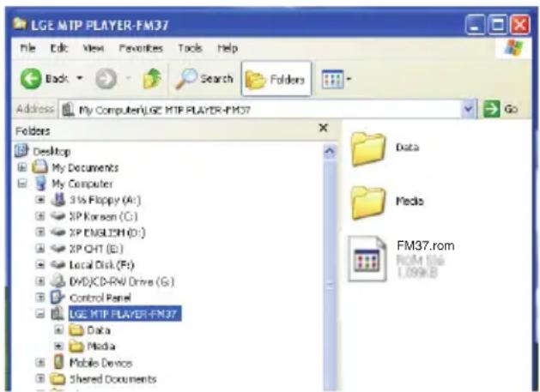Select the Data folder icon in right pane
The height and width of the screenshot is (392, 540).
pyautogui.click(x=367, y=149)
